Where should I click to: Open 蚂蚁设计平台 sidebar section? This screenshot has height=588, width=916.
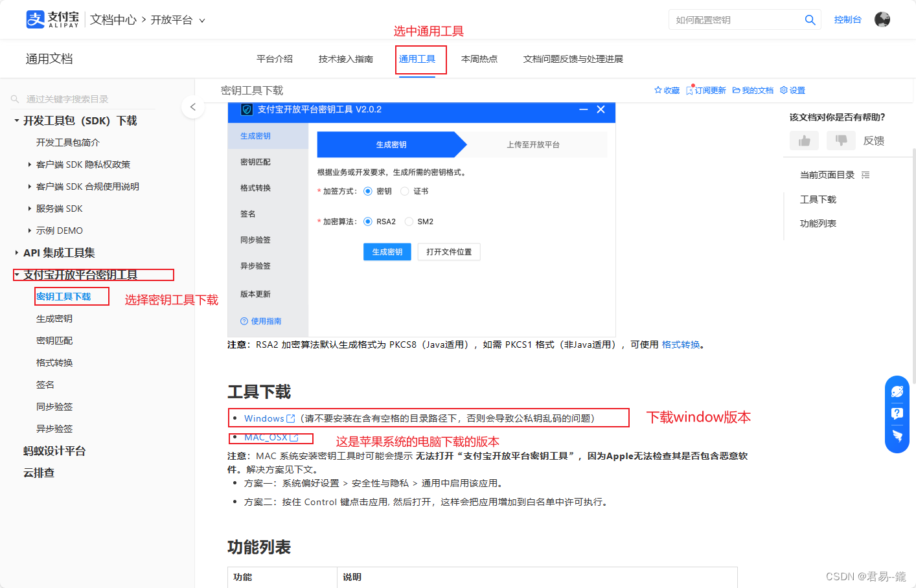(54, 451)
